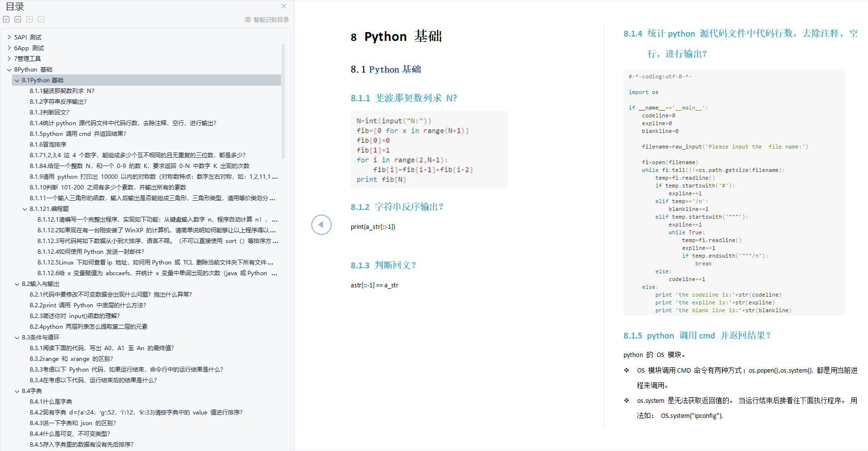
Task: Collapse the 8.4字典 section chevron
Action: (17, 391)
